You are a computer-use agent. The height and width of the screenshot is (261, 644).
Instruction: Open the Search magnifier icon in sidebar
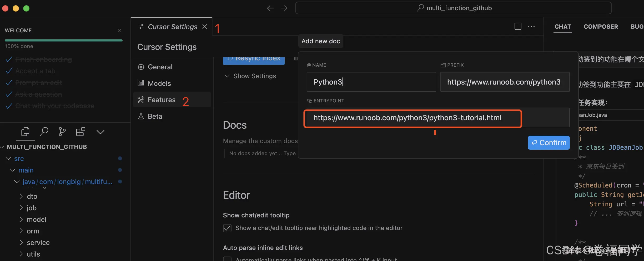point(44,132)
